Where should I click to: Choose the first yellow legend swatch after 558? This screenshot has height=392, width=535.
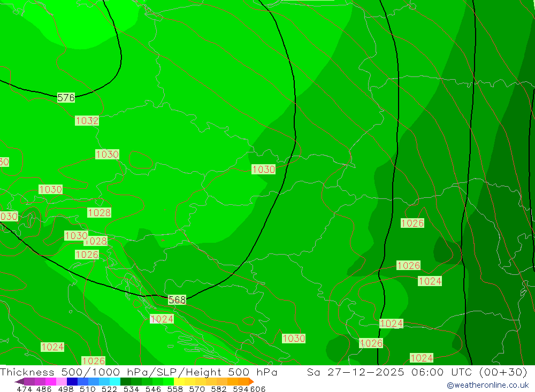pos(179,381)
